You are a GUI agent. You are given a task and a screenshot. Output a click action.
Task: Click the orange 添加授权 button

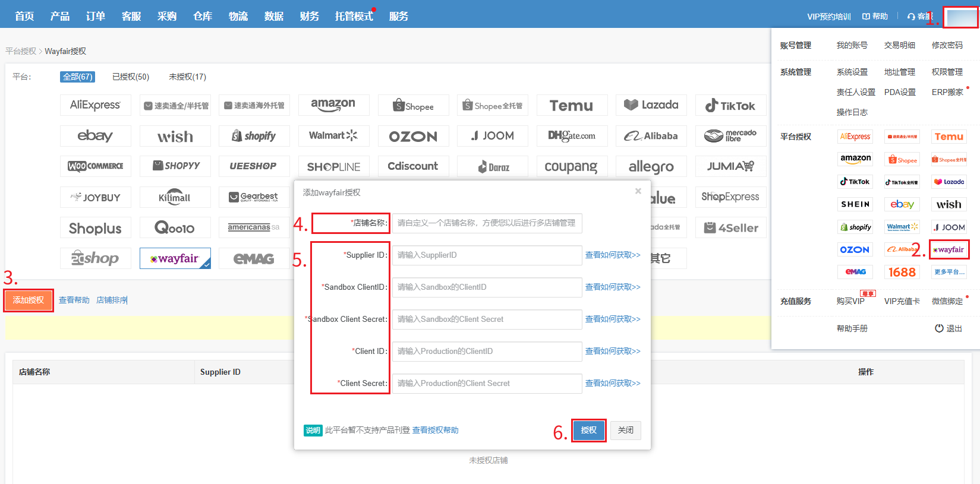(29, 300)
